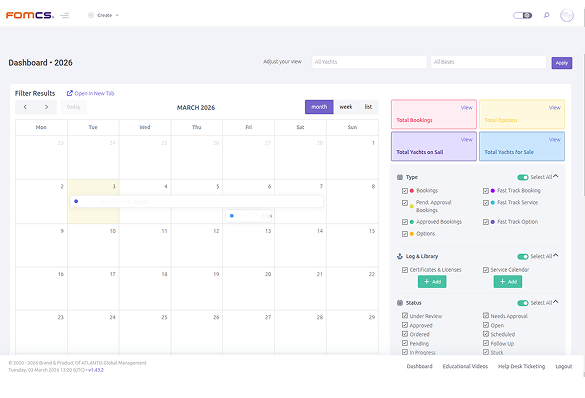Uncheck Pending status checkbox
Screen dimensions: 585x398
[405, 343]
